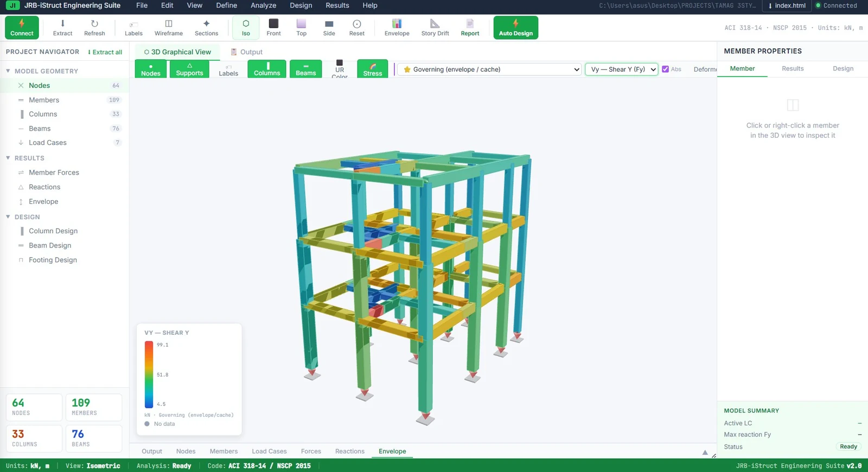Open the Design menu
This screenshot has height=472, width=868.
tap(301, 5)
